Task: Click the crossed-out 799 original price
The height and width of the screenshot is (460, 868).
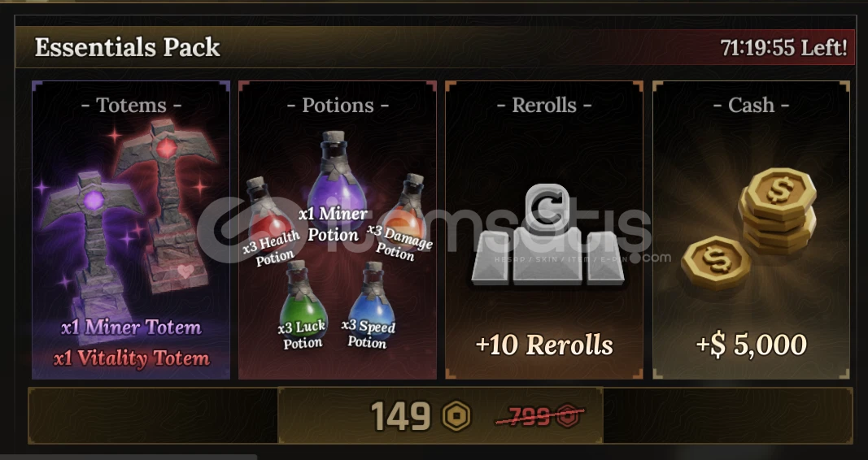Action: pos(539,416)
